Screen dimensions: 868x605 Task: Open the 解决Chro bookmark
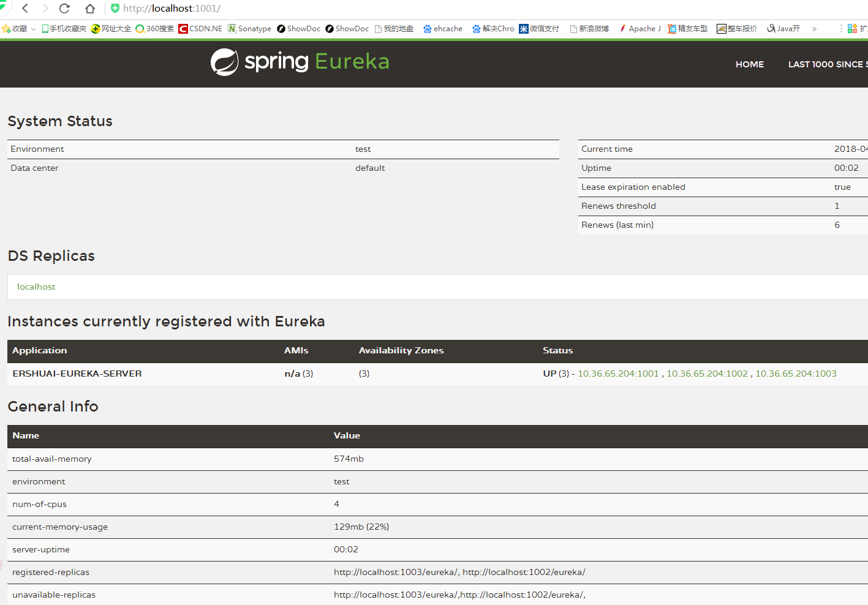pos(493,29)
